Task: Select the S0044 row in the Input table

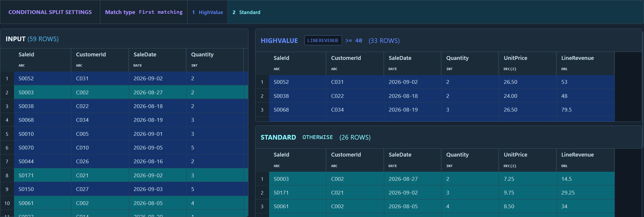Action: pos(124,161)
